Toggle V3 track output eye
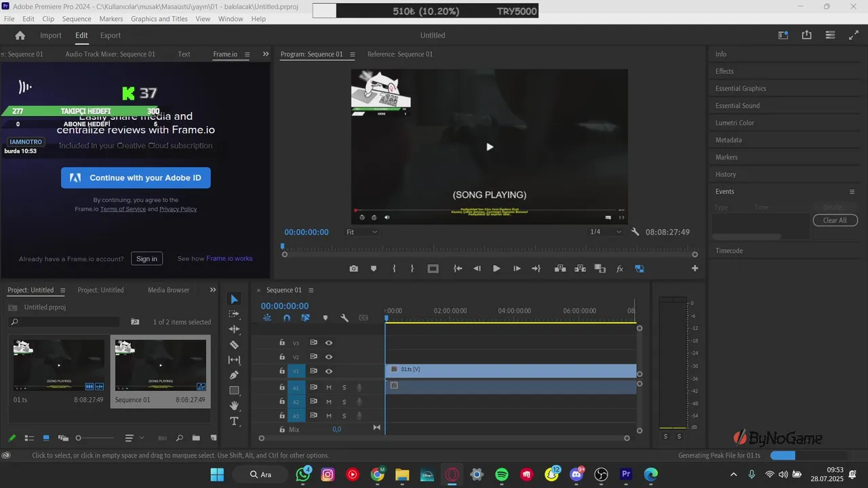Viewport: 868px width, 488px height. pos(329,343)
